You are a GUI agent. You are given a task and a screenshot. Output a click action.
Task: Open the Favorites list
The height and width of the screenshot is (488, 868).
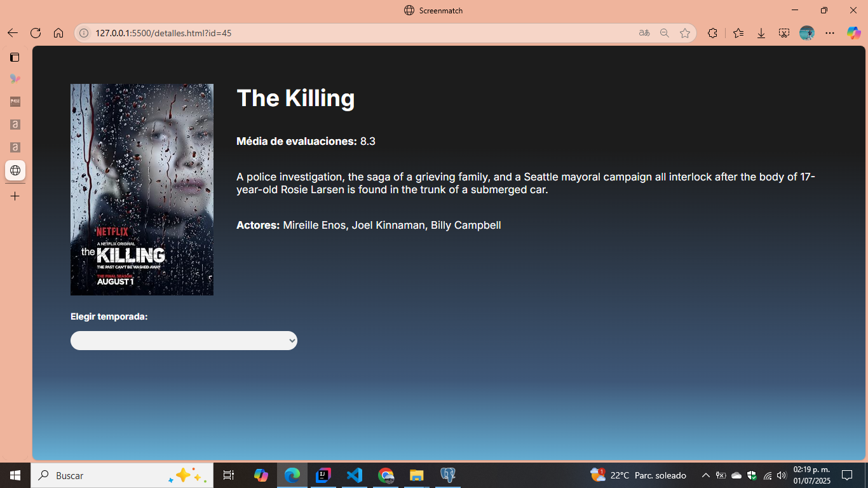coord(738,33)
